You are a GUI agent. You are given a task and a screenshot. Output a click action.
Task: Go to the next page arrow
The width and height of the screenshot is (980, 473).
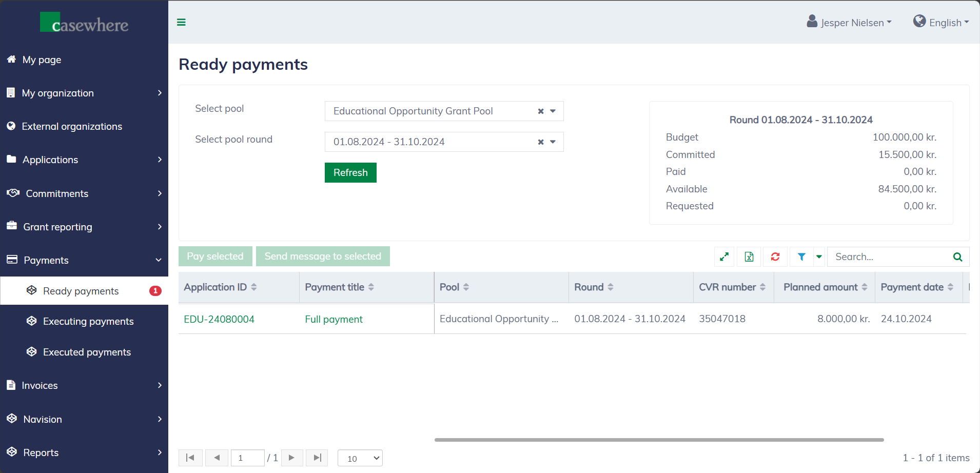(x=291, y=458)
